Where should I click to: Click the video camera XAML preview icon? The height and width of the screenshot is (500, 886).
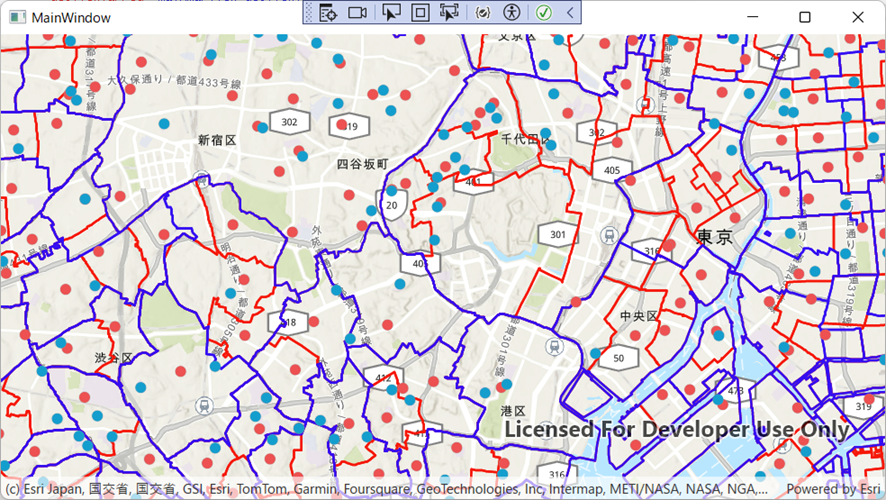coord(357,12)
